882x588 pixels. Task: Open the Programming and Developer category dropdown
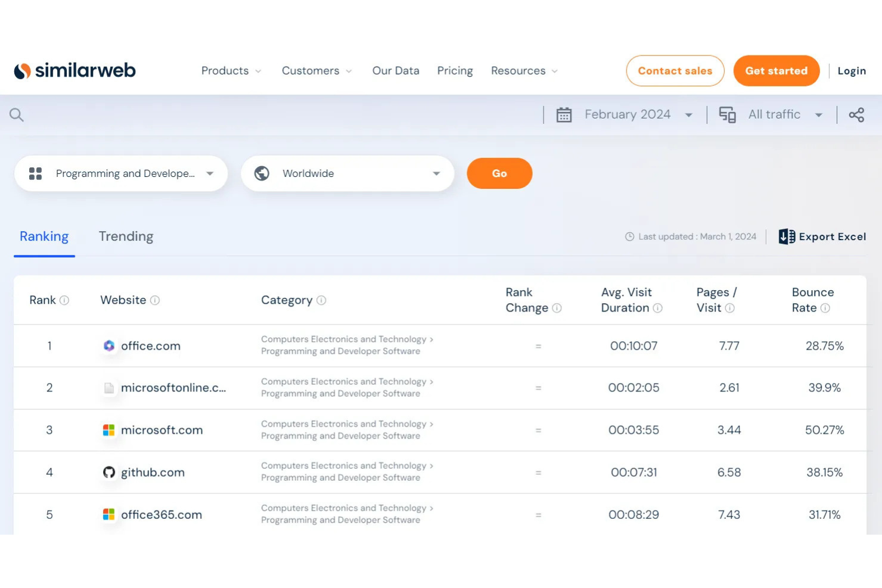click(121, 173)
